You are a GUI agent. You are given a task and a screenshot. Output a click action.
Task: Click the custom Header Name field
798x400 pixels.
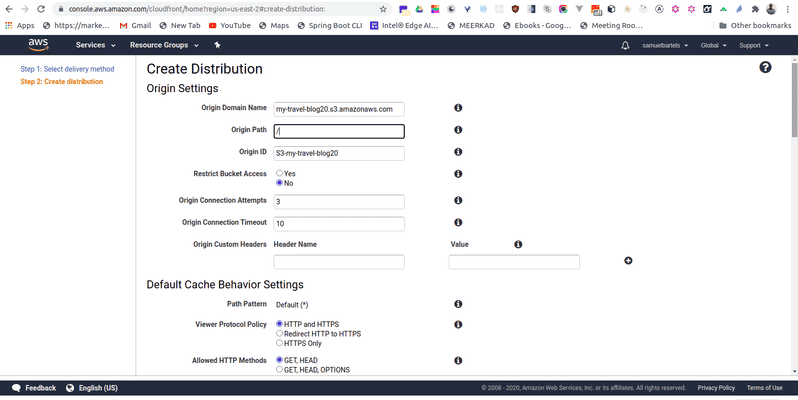[x=339, y=262]
